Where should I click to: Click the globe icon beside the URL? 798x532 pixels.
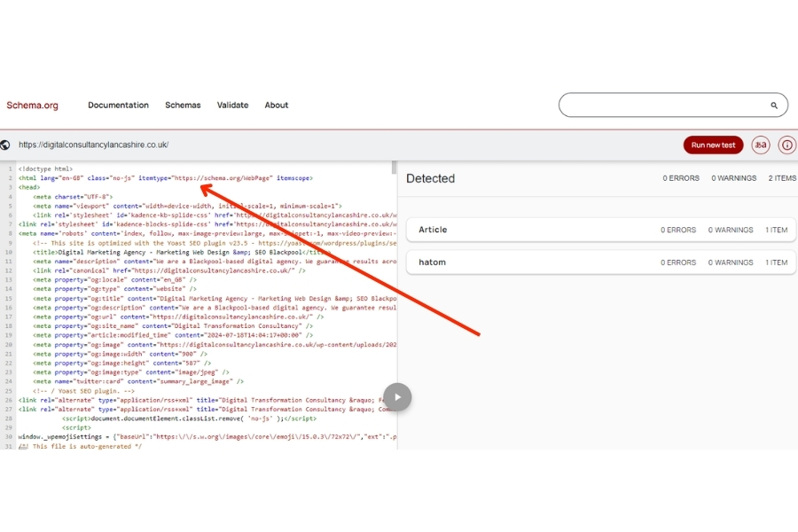(5, 145)
